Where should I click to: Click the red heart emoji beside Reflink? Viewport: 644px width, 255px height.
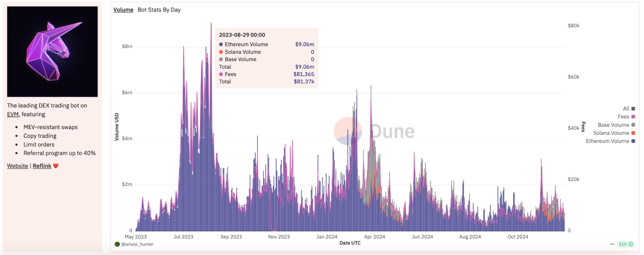[56, 166]
